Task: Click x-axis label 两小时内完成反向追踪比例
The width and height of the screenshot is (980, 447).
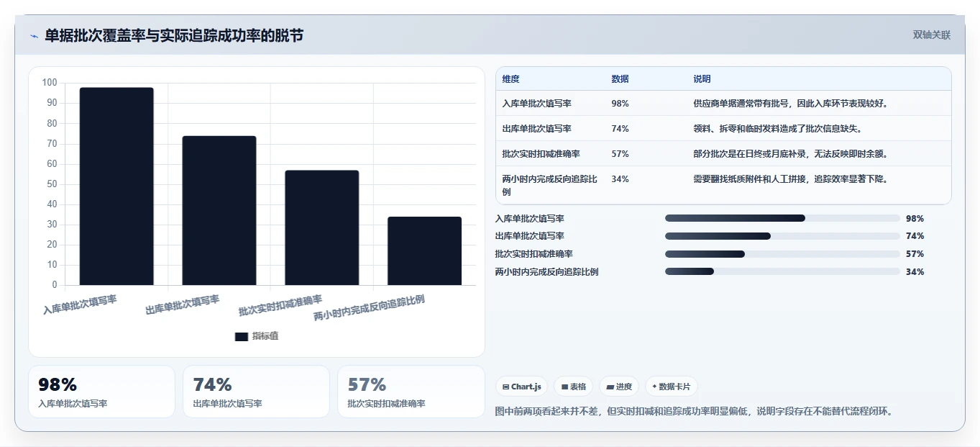Action: (x=370, y=308)
